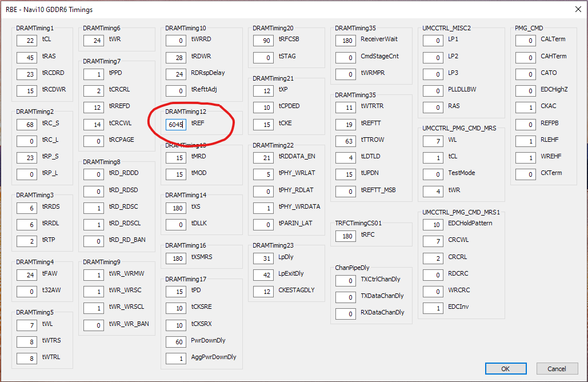Select the tCL value field in DRAMTiming1
This screenshot has width=588, height=382.
point(27,41)
